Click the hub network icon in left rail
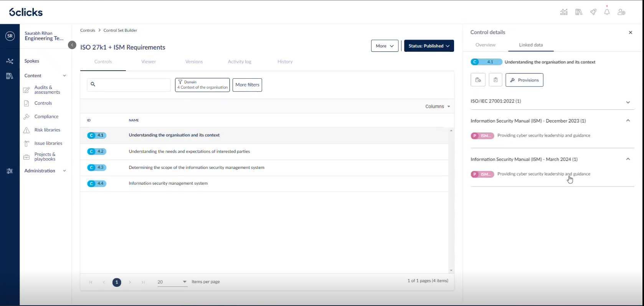Image resolution: width=644 pixels, height=306 pixels. 10,61
